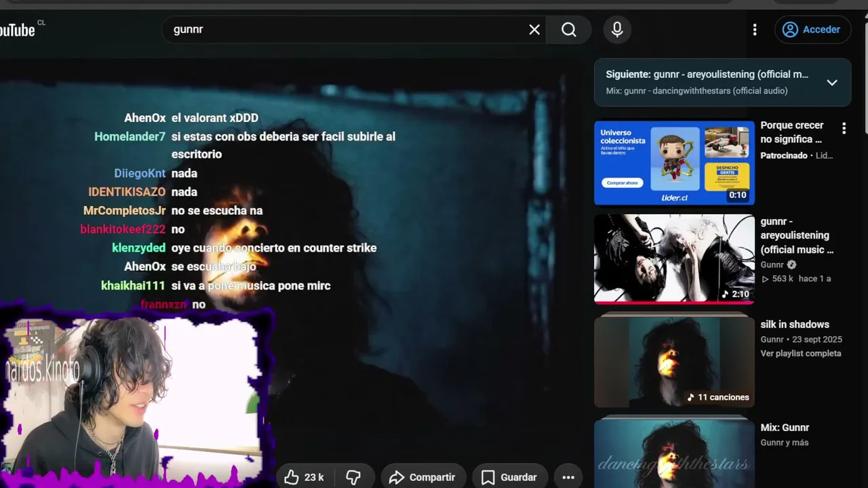Like the video with the thumbs-up button
The width and height of the screenshot is (868, 488).
(x=304, y=477)
